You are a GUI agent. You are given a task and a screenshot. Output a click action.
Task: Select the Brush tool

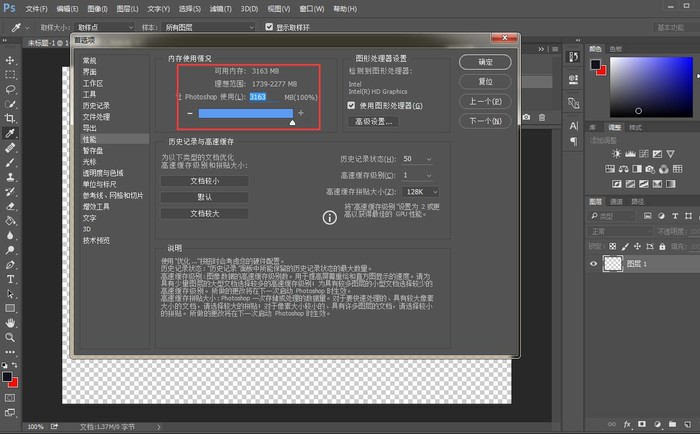click(x=10, y=163)
